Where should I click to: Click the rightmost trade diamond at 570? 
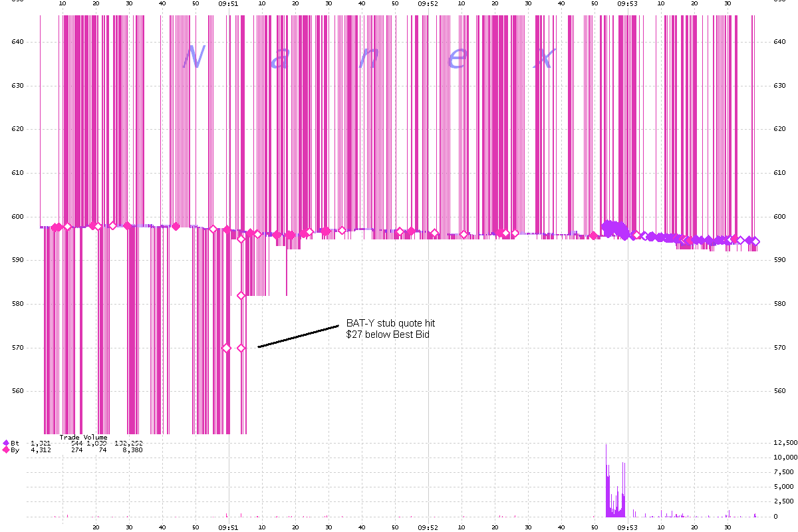tap(241, 348)
